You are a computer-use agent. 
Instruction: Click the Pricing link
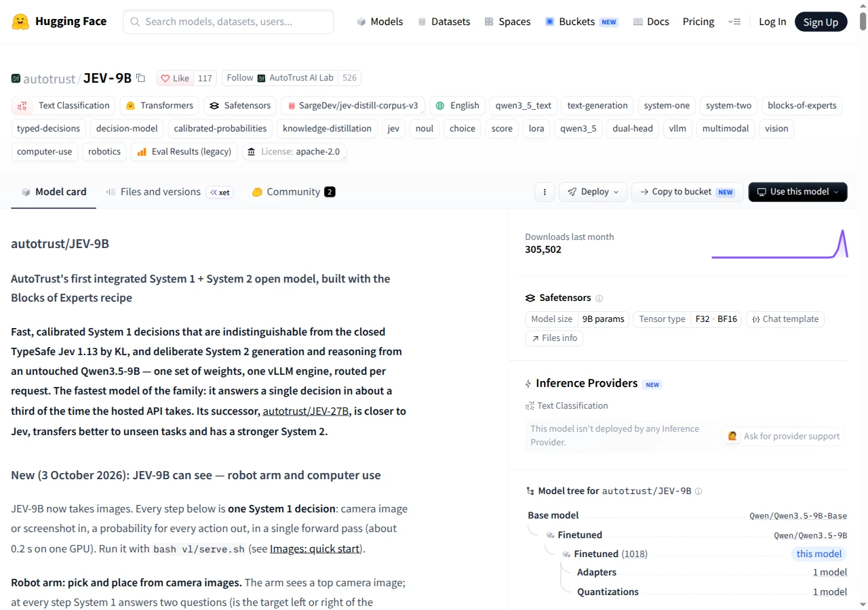[x=698, y=22]
